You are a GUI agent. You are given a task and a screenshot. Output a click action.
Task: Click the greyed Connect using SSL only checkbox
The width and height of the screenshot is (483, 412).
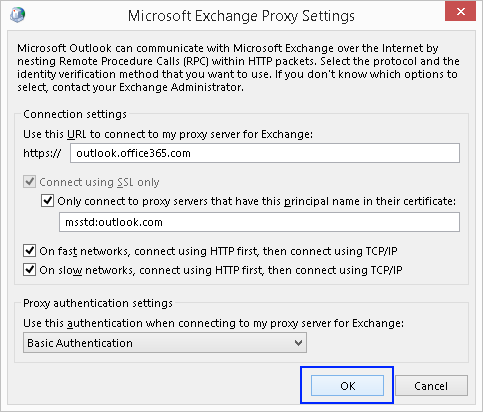click(30, 182)
